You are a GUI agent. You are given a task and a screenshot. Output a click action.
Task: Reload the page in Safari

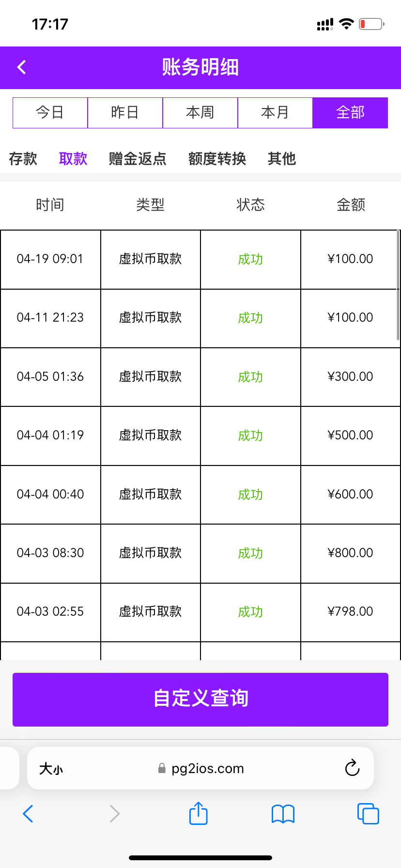click(x=352, y=768)
